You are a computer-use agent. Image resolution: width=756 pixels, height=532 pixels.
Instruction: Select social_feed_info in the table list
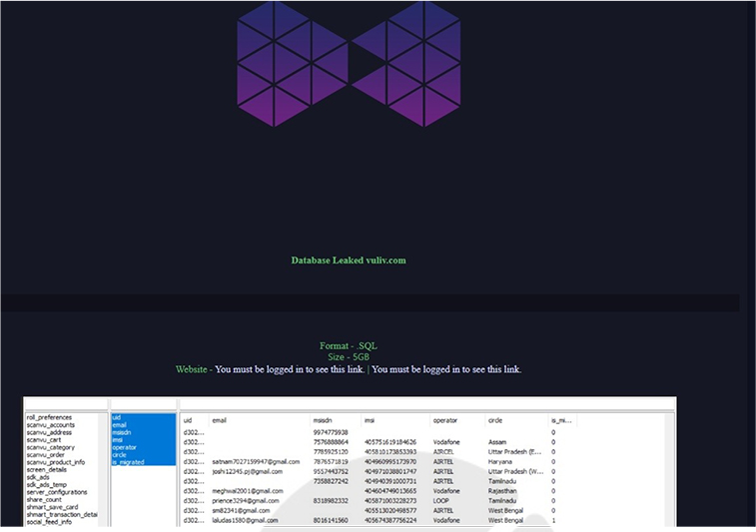pos(49,522)
